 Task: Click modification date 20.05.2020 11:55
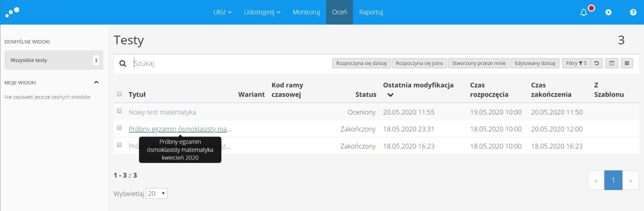tap(409, 112)
